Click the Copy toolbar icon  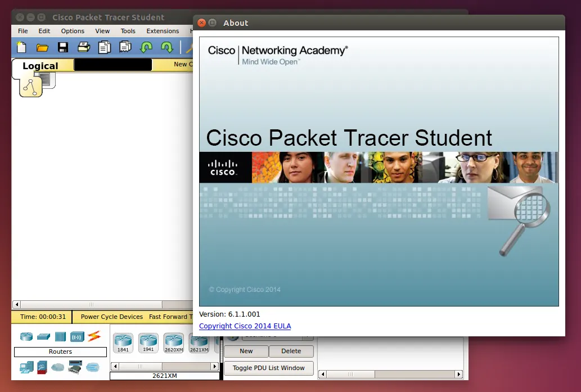point(105,47)
